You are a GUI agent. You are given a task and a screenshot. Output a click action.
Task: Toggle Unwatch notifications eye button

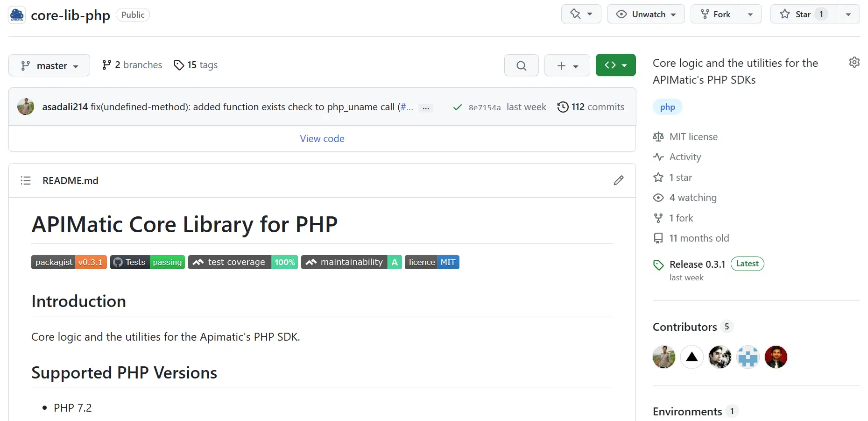click(646, 14)
